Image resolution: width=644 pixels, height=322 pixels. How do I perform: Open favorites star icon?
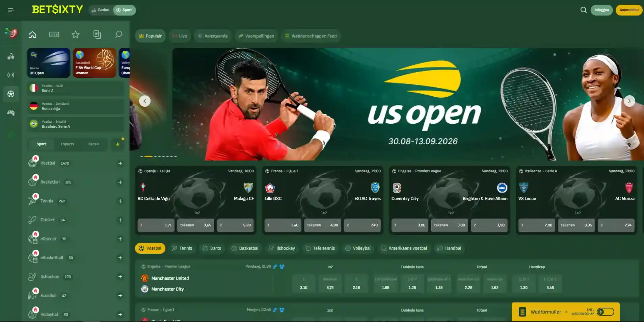point(76,34)
